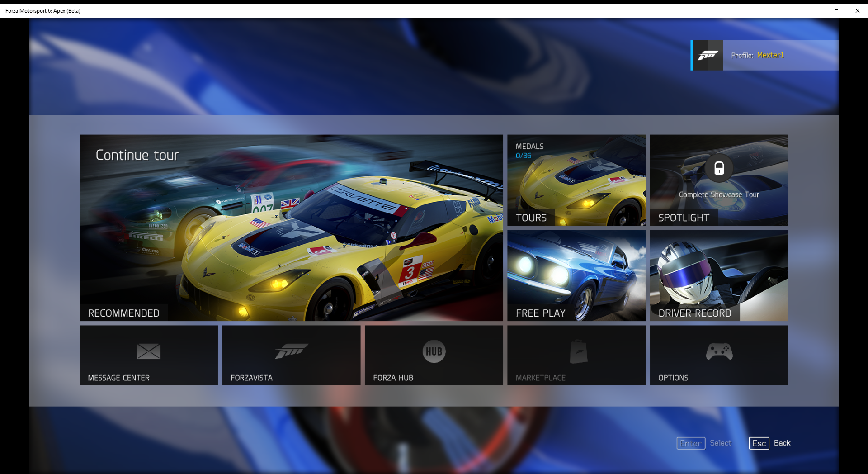
Task: Select the Marketplace label
Action: (540, 378)
